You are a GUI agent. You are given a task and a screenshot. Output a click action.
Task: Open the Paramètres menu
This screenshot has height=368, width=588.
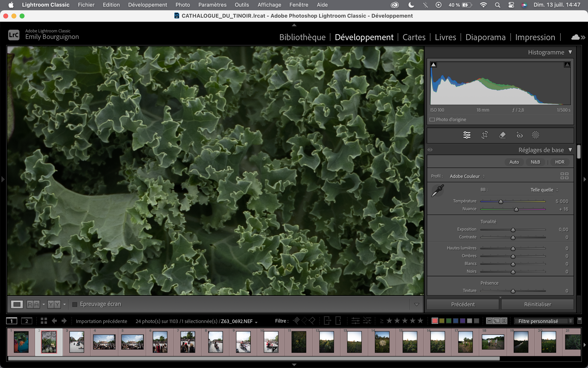tap(212, 5)
